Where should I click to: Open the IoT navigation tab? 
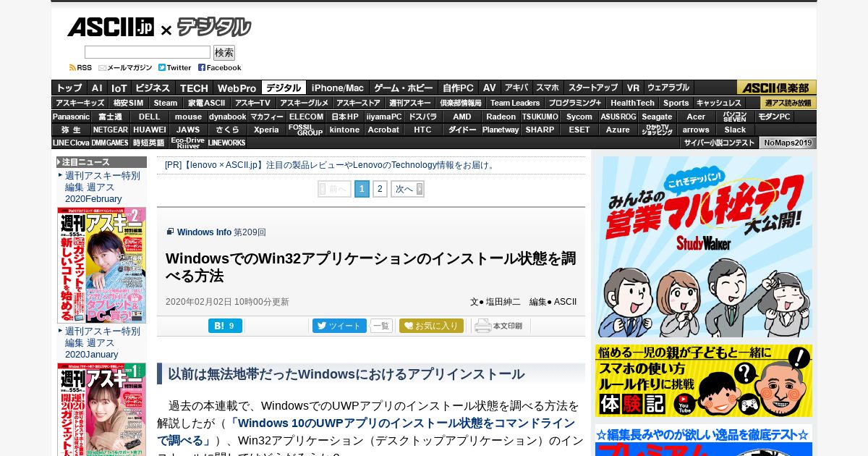tap(119, 88)
